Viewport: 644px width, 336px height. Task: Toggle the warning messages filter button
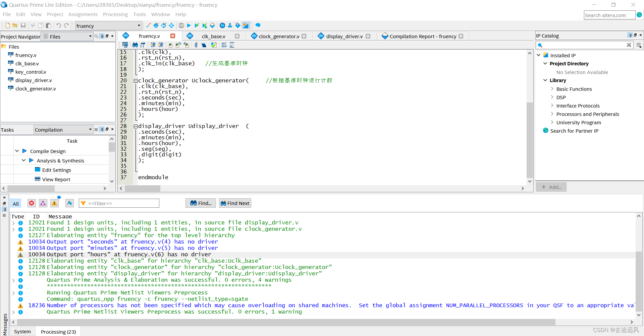[x=54, y=203]
